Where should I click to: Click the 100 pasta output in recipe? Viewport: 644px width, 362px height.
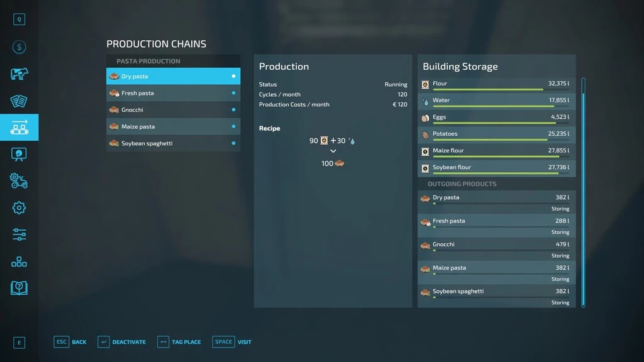pyautogui.click(x=333, y=163)
